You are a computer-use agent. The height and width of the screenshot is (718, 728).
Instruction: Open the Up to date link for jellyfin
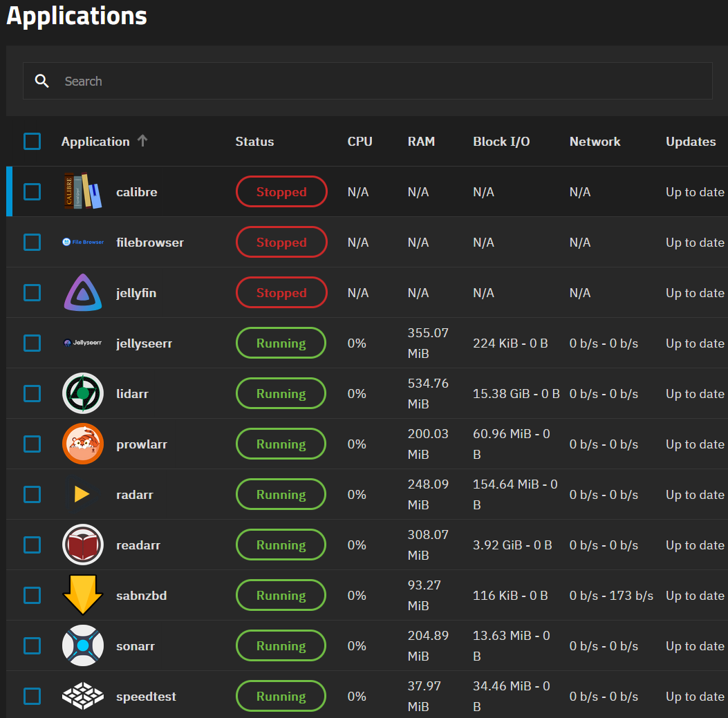[694, 292]
